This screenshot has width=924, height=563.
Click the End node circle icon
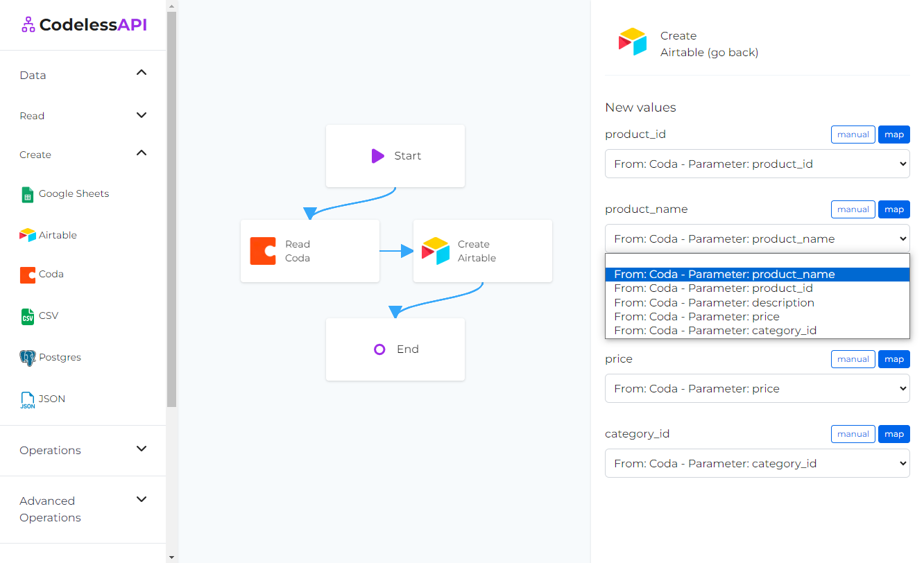[379, 349]
